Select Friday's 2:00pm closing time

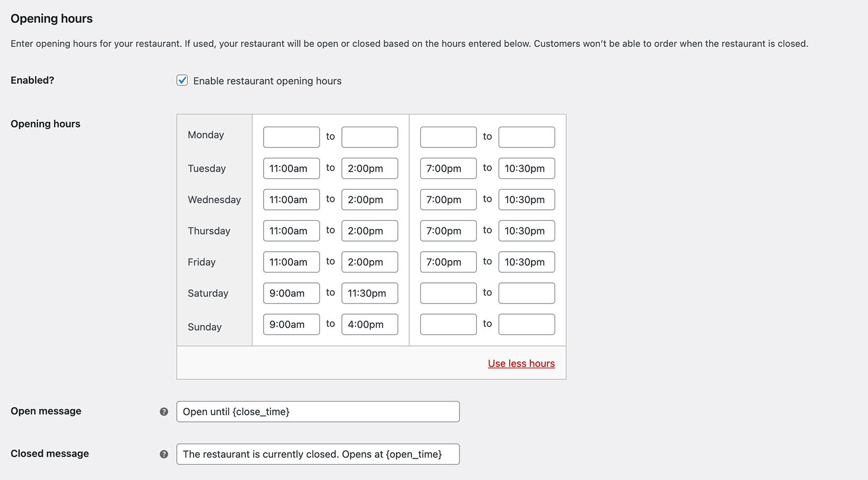click(369, 262)
